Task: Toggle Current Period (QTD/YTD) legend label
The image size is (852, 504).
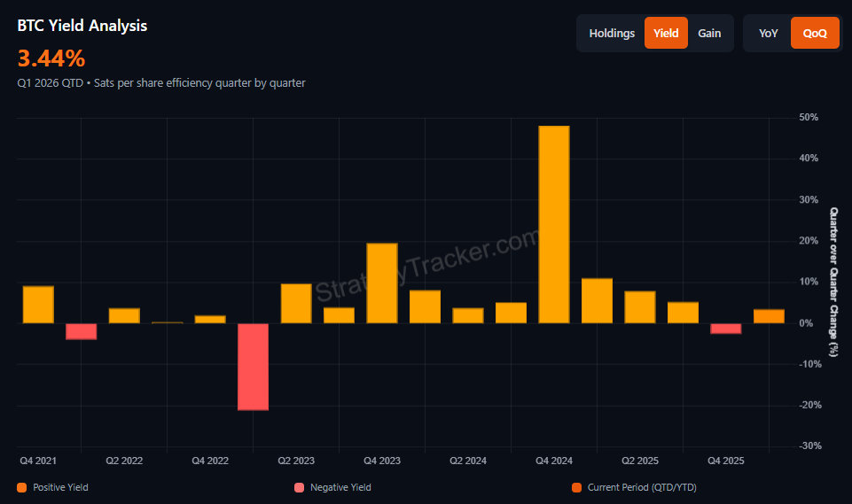Action: click(642, 487)
